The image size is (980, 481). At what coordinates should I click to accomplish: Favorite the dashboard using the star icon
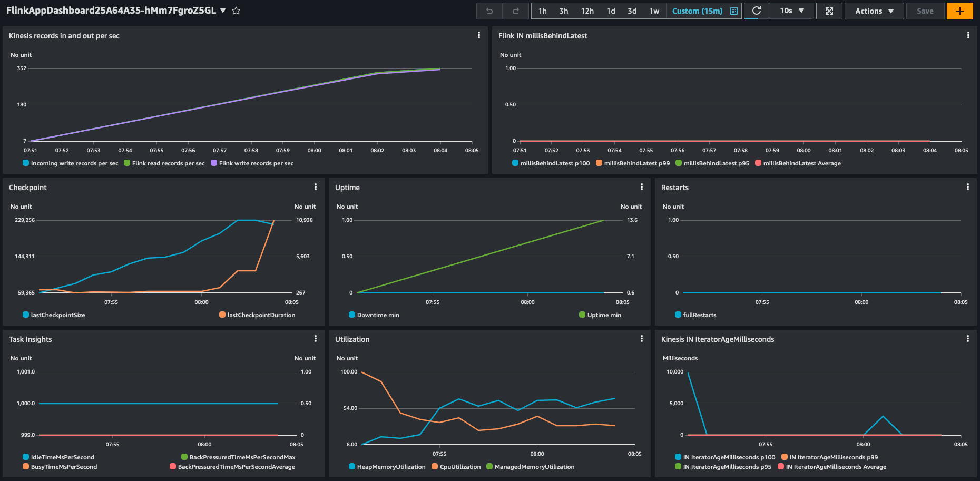[236, 10]
